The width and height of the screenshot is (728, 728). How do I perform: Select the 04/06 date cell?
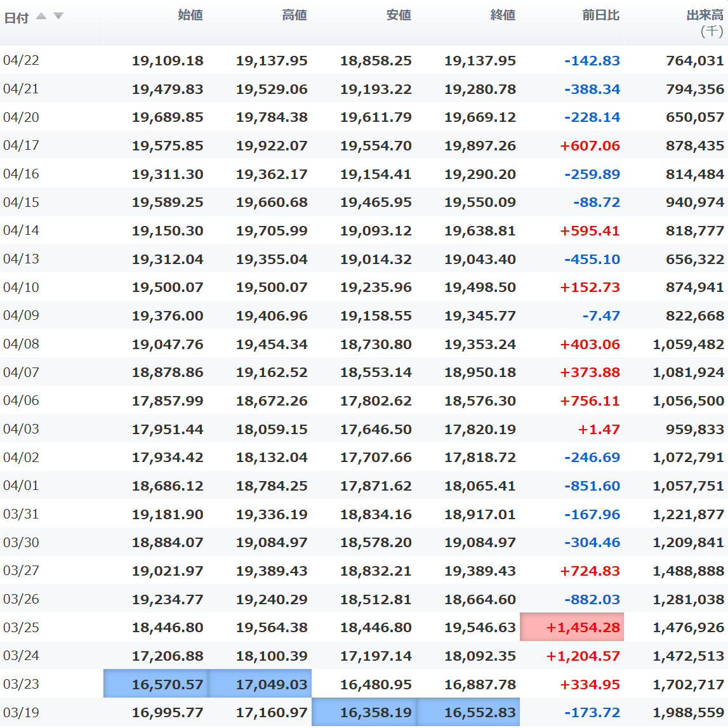tap(22, 400)
